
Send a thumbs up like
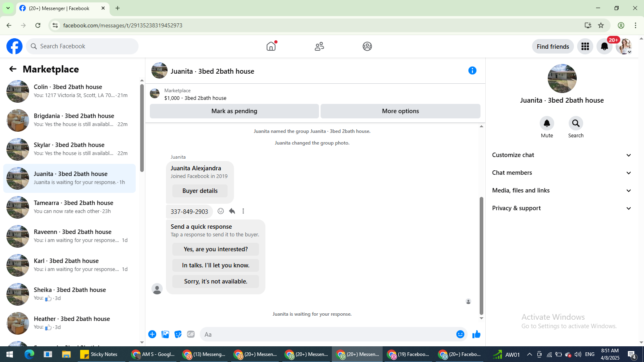tap(476, 334)
